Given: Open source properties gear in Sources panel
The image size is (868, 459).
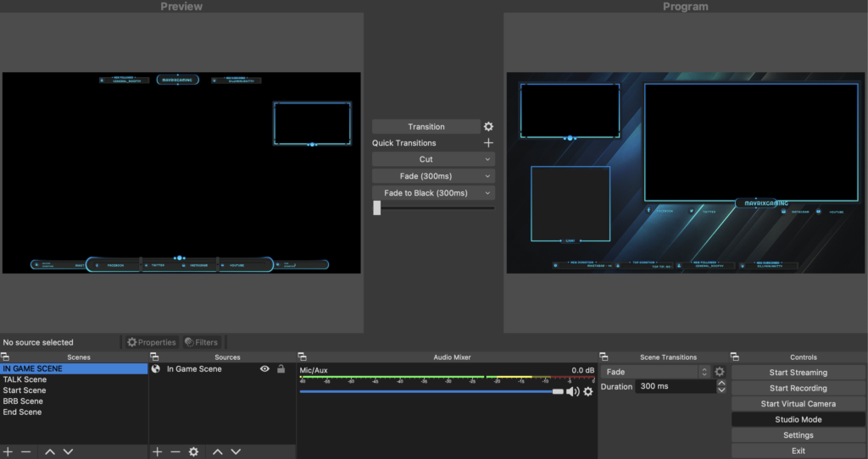Looking at the screenshot, I should point(193,451).
